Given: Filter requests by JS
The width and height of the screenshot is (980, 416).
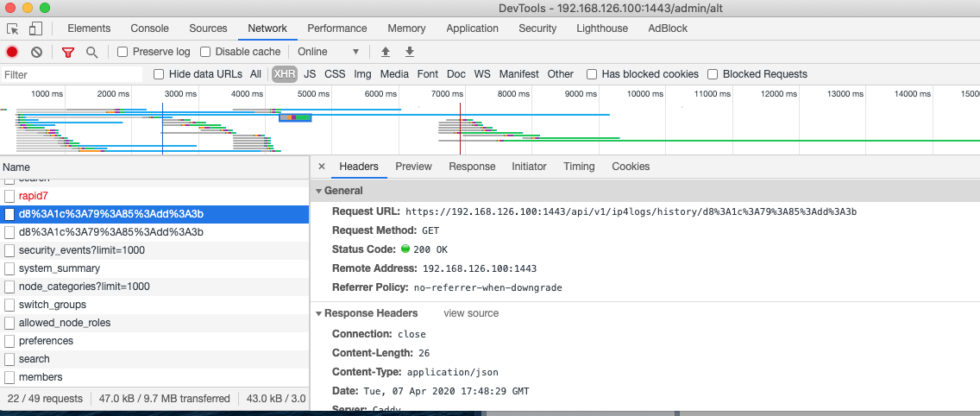Looking at the screenshot, I should pos(310,74).
